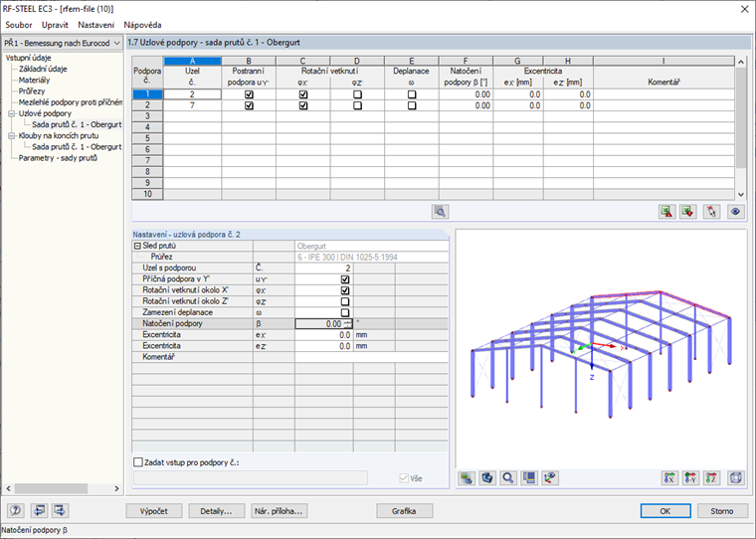Go to previous input window icon
Image resolution: width=756 pixels, height=539 pixels.
tap(39, 510)
